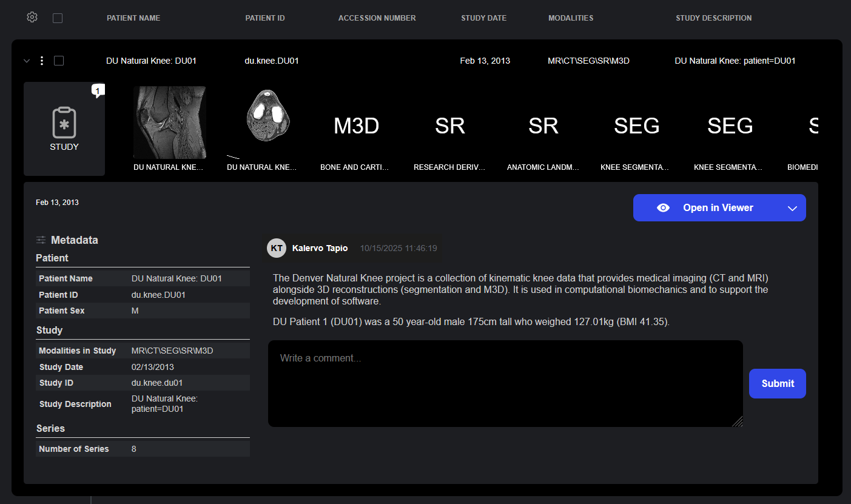The height and width of the screenshot is (504, 851).
Task: Click the comment count badge on STUDY tile
Action: pos(98,90)
